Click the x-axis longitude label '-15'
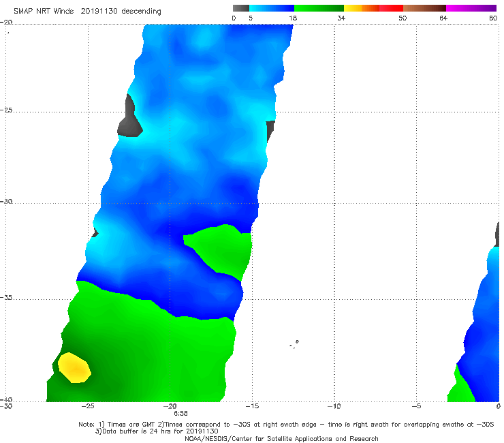 (252, 406)
